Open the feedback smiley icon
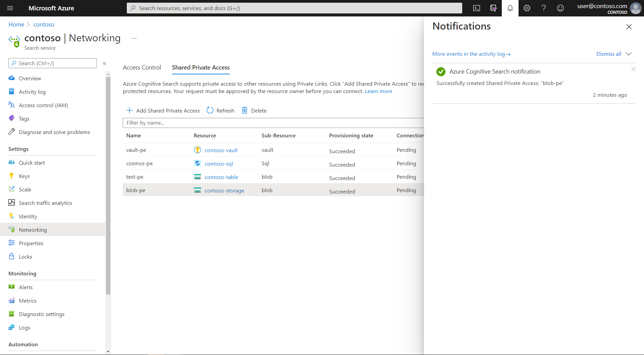 point(560,8)
